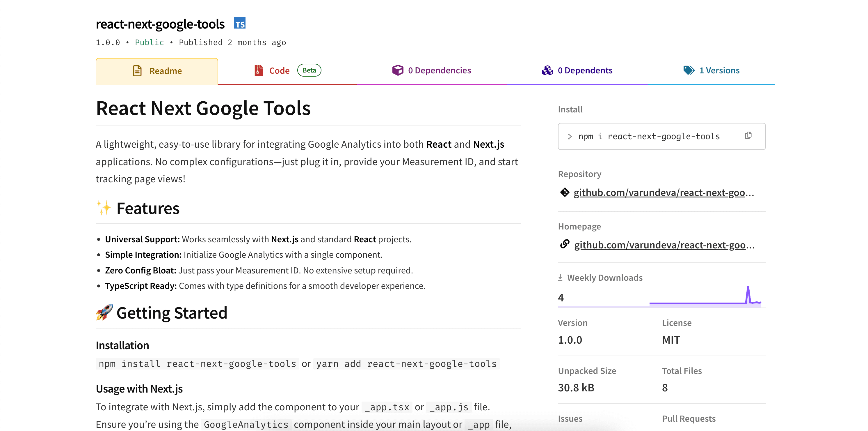868x431 pixels.
Task: Click the purple Dependencies box icon
Action: (398, 70)
